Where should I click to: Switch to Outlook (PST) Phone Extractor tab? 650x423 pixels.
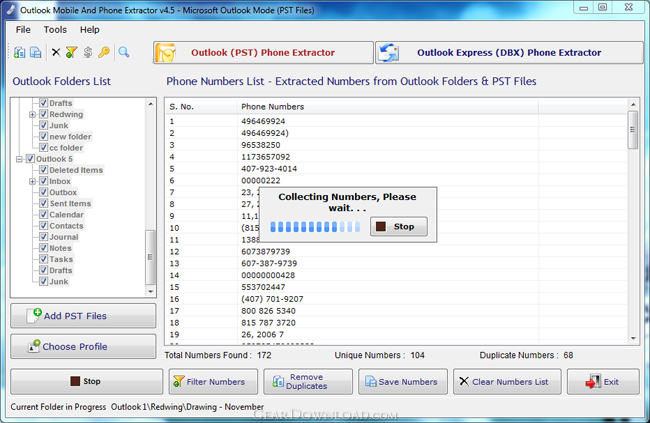[x=263, y=53]
